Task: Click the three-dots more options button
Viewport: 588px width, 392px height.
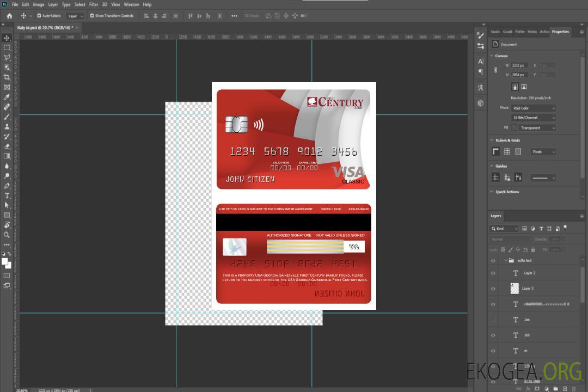Action: [234, 16]
